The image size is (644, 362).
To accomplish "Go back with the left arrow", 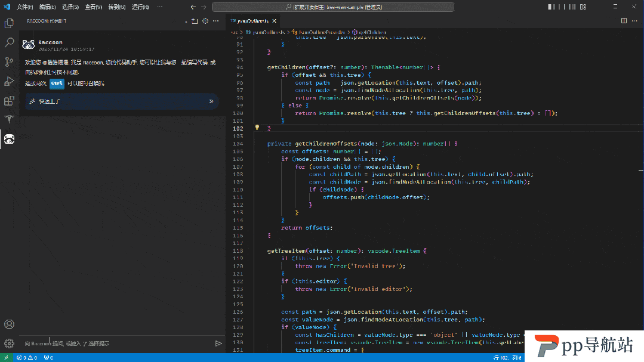I will point(193,7).
